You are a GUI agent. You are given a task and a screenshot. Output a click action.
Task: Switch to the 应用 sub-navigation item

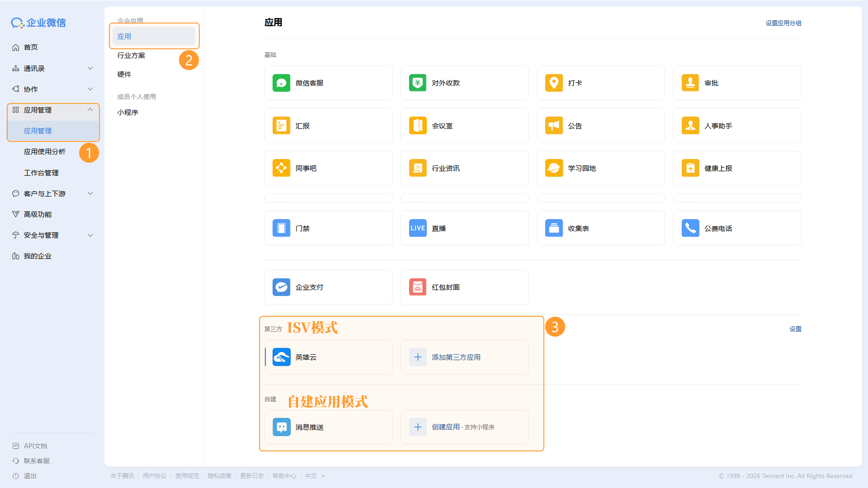pyautogui.click(x=154, y=36)
